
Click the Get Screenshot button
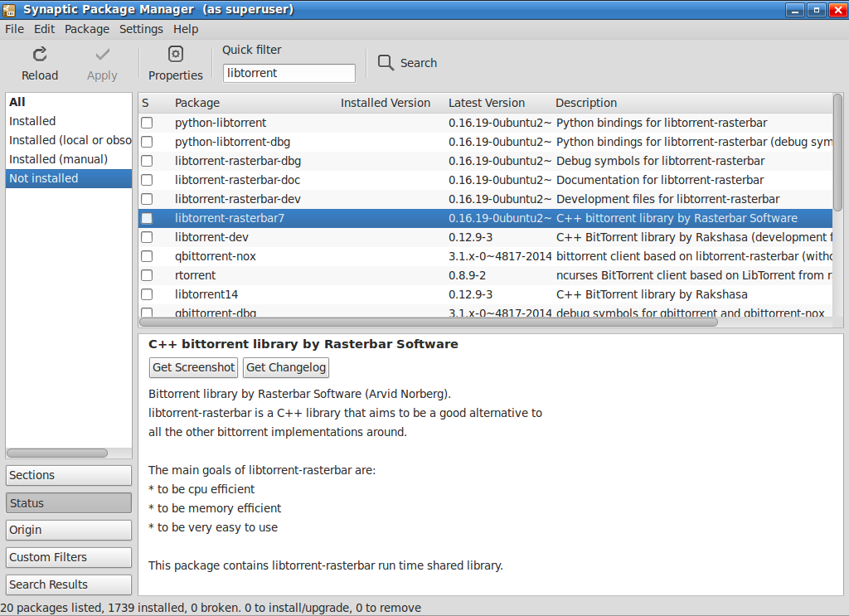[x=193, y=367]
